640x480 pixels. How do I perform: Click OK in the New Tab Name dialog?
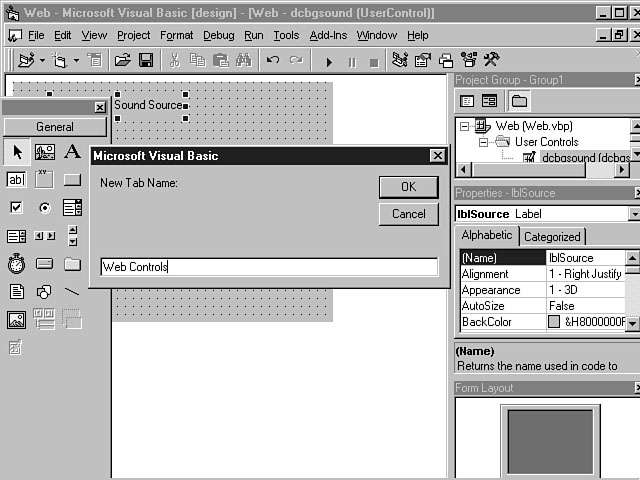(x=408, y=187)
